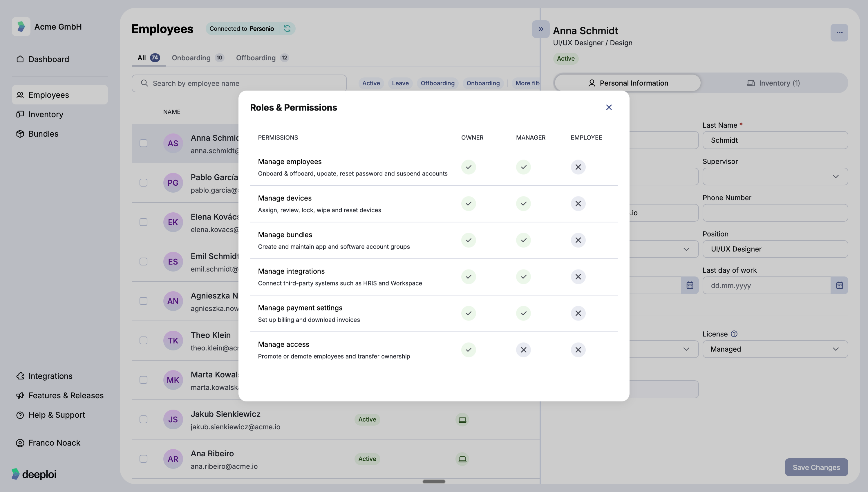Click the Personio sync refresh icon

[287, 29]
